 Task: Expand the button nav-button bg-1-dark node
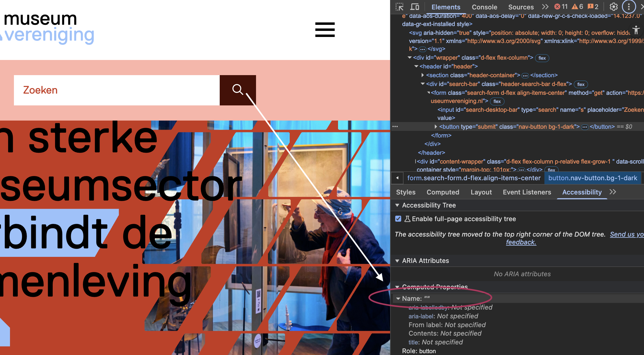click(436, 127)
